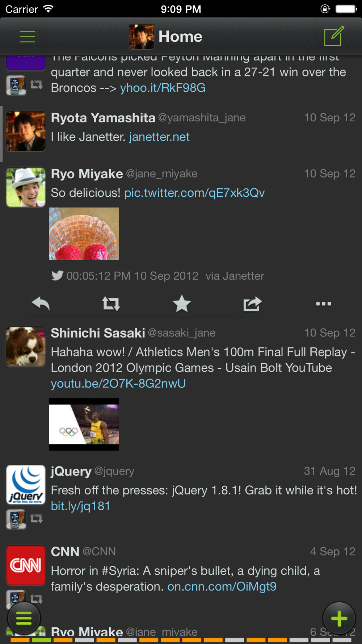Open the Usain Bolt video thumbnail
The width and height of the screenshot is (362, 644).
pos(84,424)
